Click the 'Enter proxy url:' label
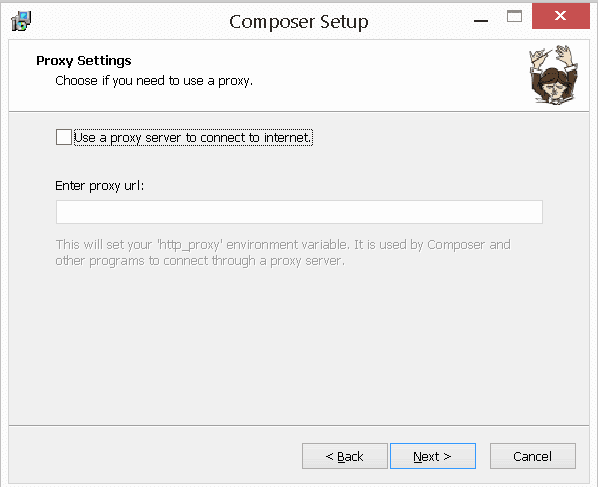598x487 pixels. pyautogui.click(x=100, y=186)
